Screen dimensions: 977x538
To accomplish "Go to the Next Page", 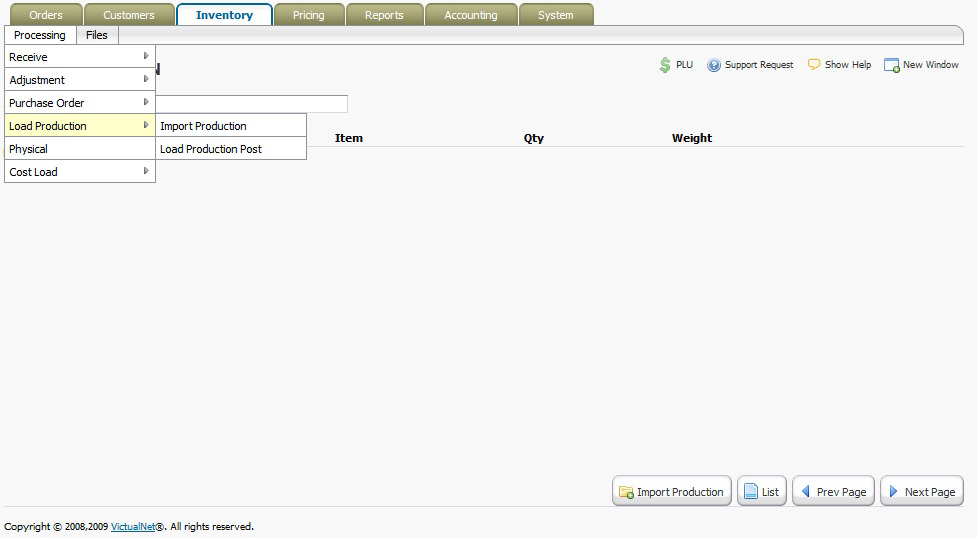I will point(922,491).
